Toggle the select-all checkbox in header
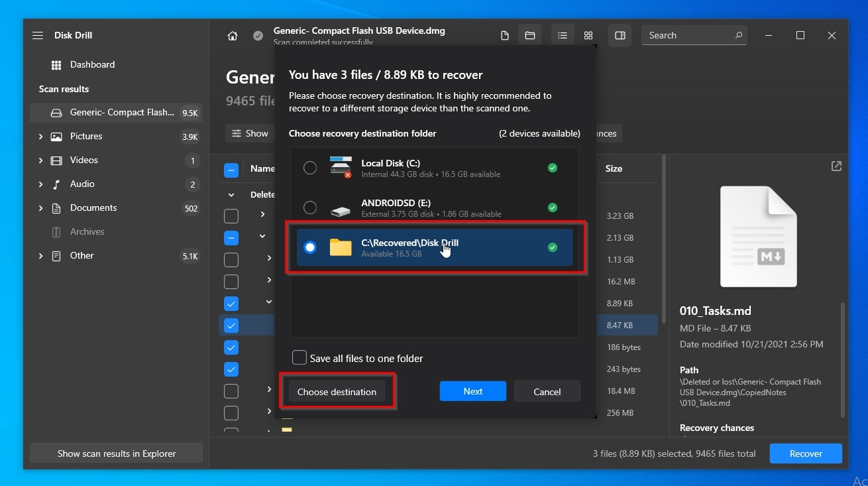The height and width of the screenshot is (486, 868). (231, 170)
